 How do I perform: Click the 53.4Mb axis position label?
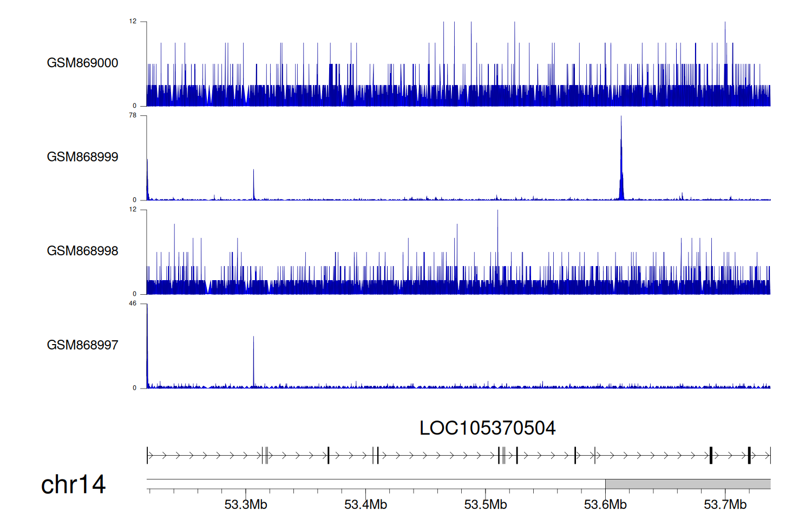pyautogui.click(x=365, y=505)
